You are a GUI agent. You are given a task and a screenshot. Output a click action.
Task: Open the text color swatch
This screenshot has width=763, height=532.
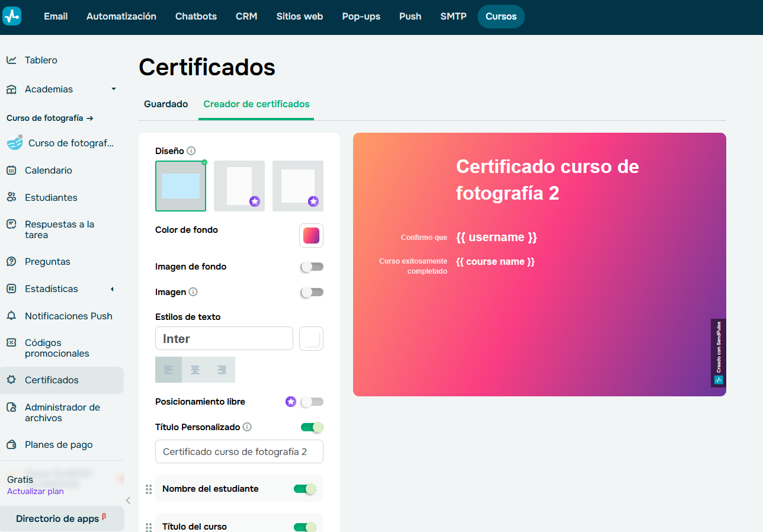point(312,338)
